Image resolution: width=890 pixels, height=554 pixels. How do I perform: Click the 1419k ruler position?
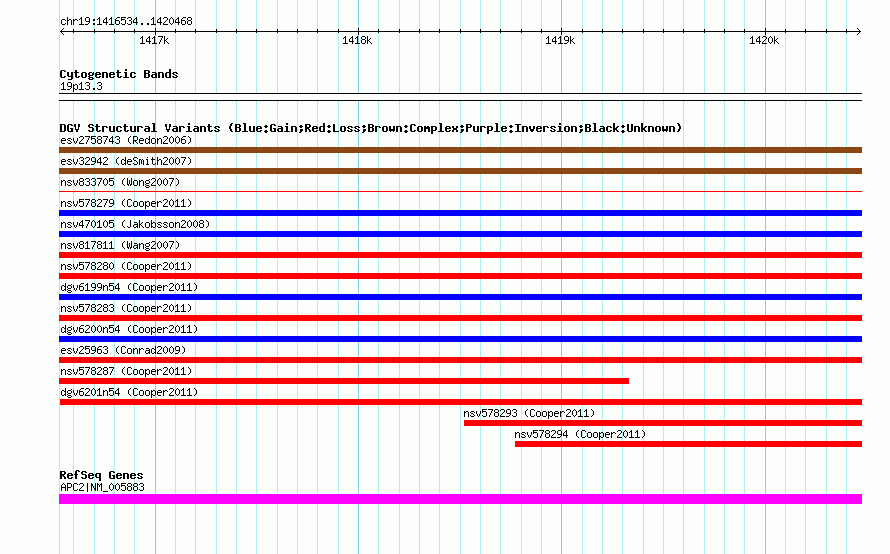point(560,40)
